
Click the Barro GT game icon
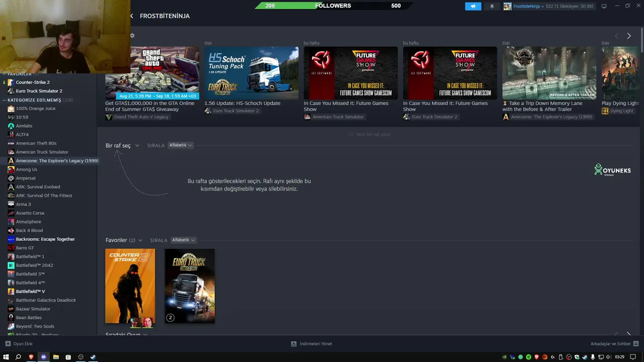click(x=11, y=248)
